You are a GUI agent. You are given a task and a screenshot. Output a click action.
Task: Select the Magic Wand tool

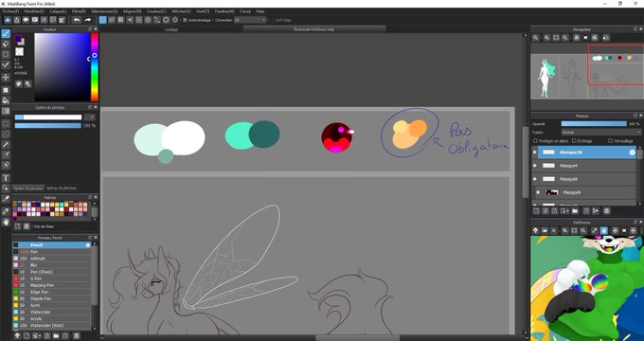click(6, 145)
